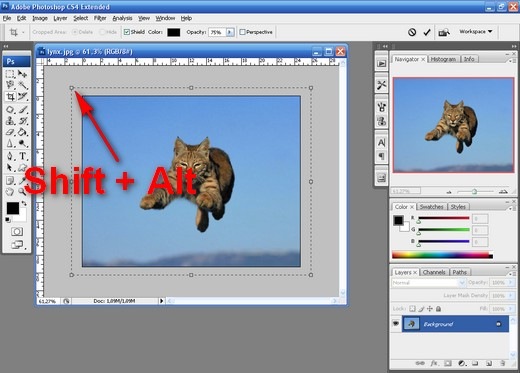Select the Crop tool in toolbox
This screenshot has width=520, height=373.
(10, 97)
